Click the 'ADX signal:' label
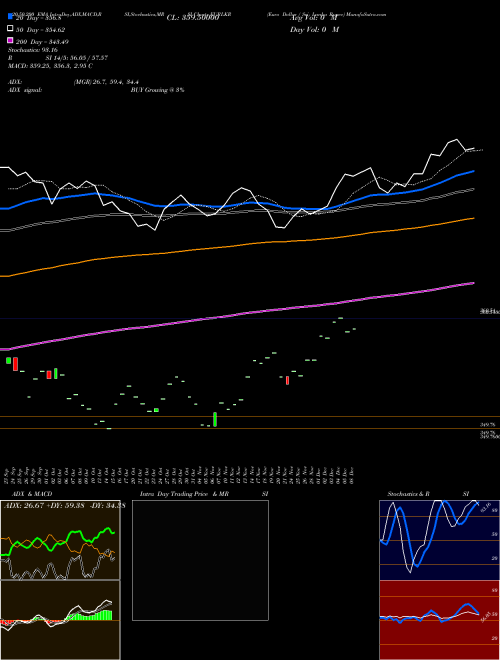The image size is (500, 660). (25, 90)
